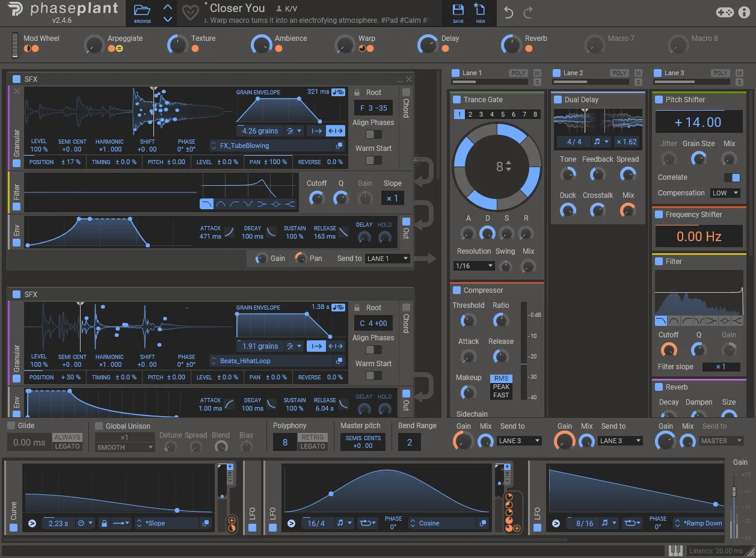Open Send to LANE 1 dropdown of first SFX
756x558 pixels.
click(x=388, y=259)
